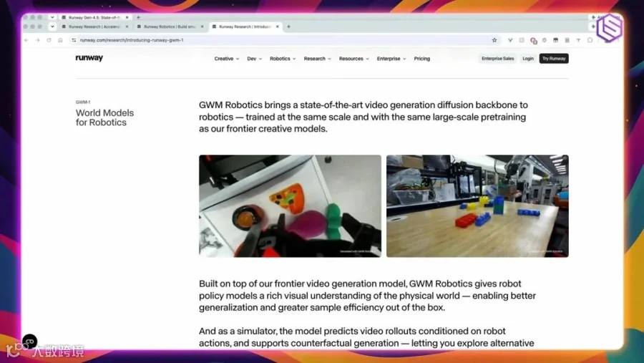Expand the Research dropdown menu
The width and height of the screenshot is (644, 363).
(x=317, y=59)
